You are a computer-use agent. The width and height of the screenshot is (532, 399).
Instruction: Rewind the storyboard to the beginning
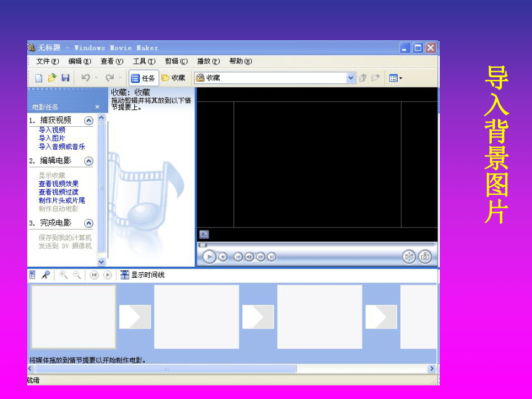(x=94, y=275)
